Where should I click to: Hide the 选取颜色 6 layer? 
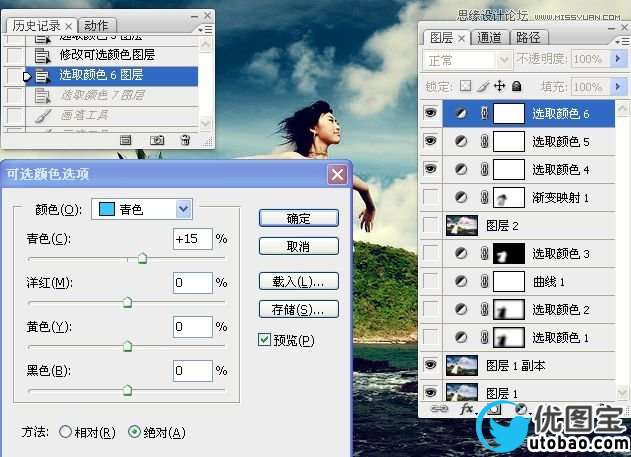[x=431, y=113]
